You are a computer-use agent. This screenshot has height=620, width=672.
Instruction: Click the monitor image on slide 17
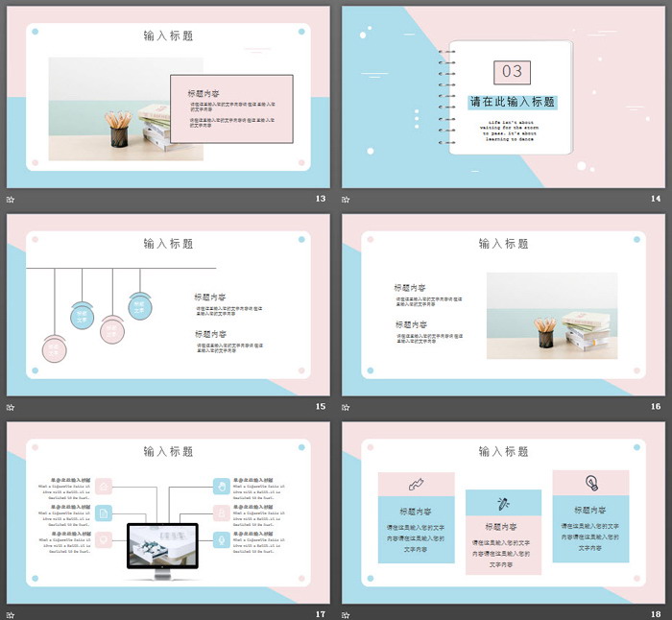click(163, 551)
